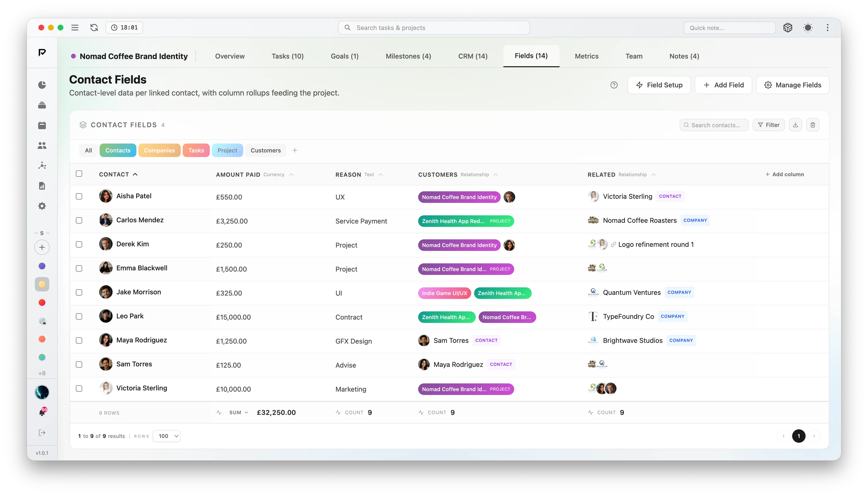Image resolution: width=868 pixels, height=496 pixels.
Task: Click the download export icon
Action: point(796,125)
